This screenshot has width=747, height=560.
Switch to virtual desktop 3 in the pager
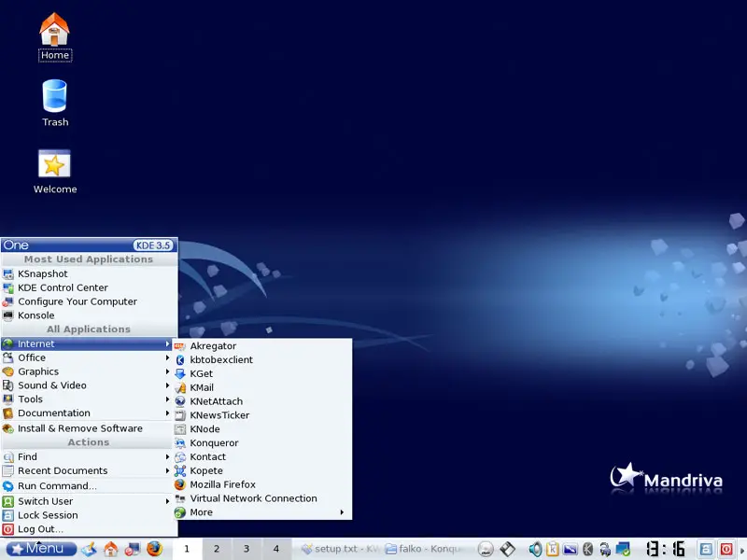247,549
